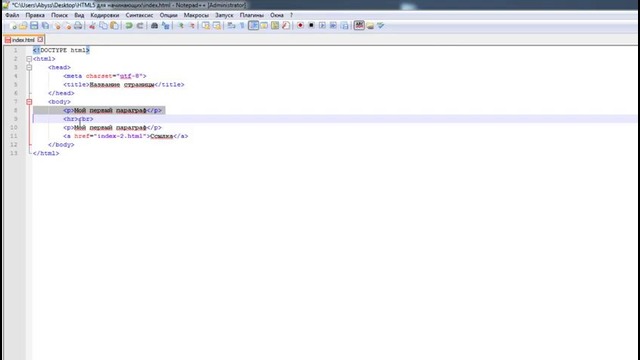Cut selection using the scissors icon

[x=93, y=26]
